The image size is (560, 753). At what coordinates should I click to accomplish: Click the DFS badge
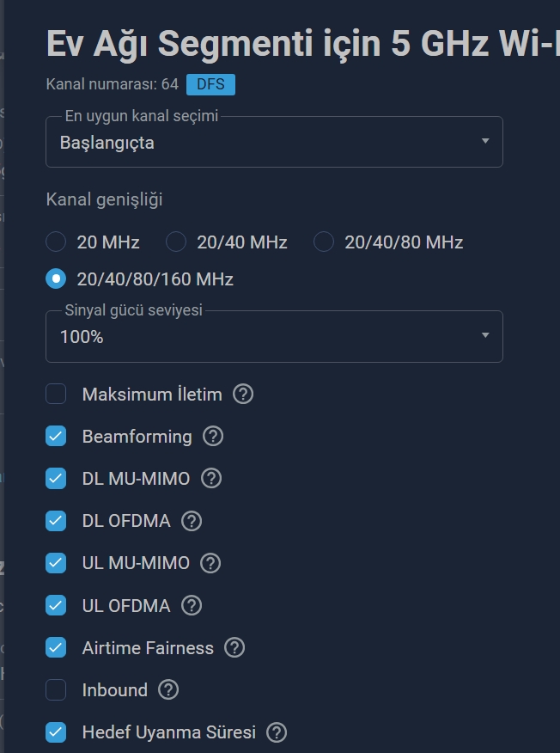(x=210, y=84)
